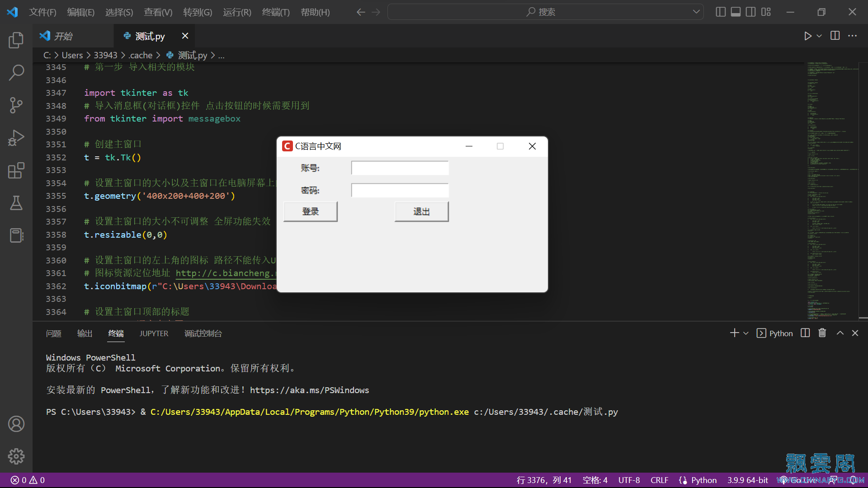The width and height of the screenshot is (868, 488).
Task: Select Users in the breadcrumb
Action: [x=72, y=55]
